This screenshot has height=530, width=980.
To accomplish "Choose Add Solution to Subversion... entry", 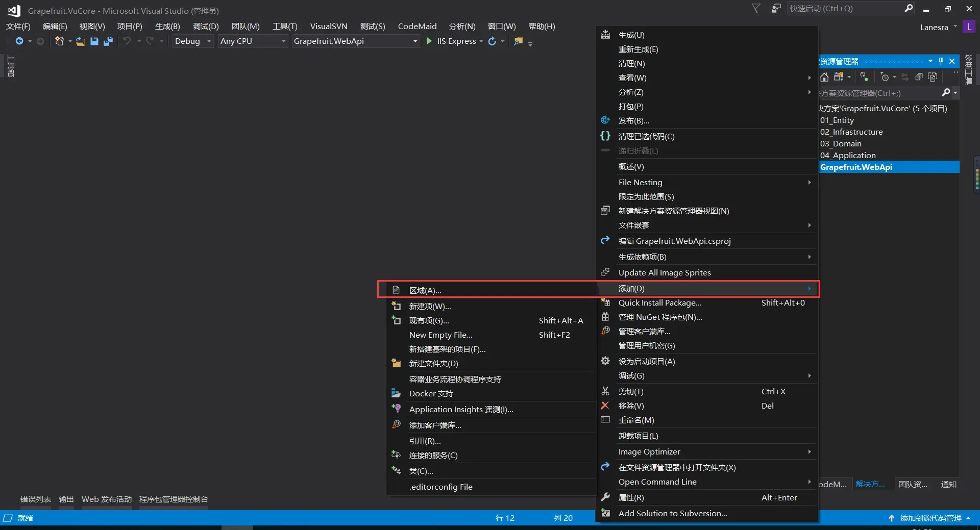I will coord(707,514).
